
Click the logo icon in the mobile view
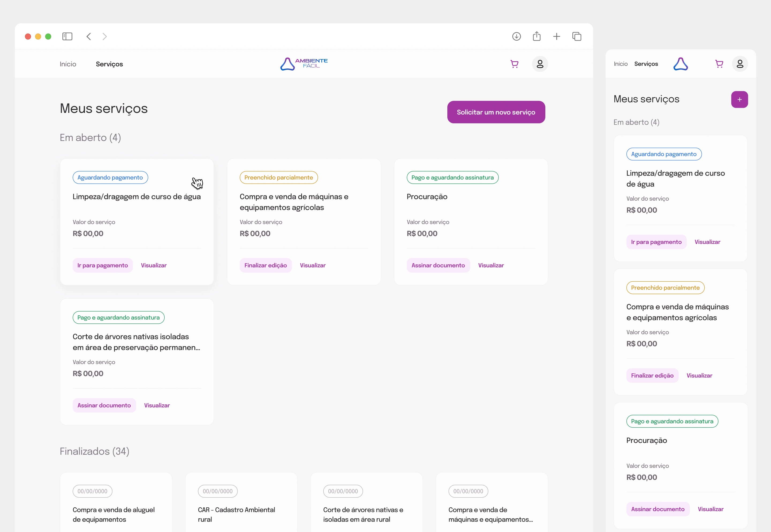point(681,64)
